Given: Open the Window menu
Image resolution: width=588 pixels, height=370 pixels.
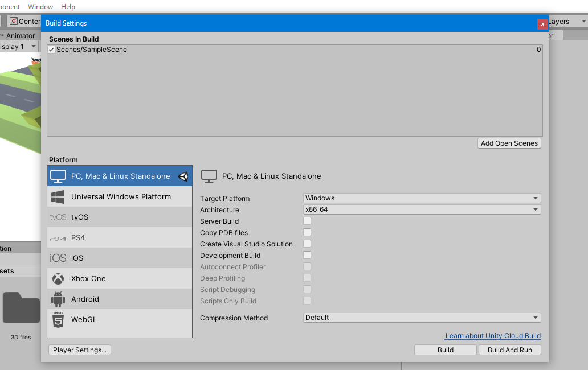Looking at the screenshot, I should tap(40, 7).
